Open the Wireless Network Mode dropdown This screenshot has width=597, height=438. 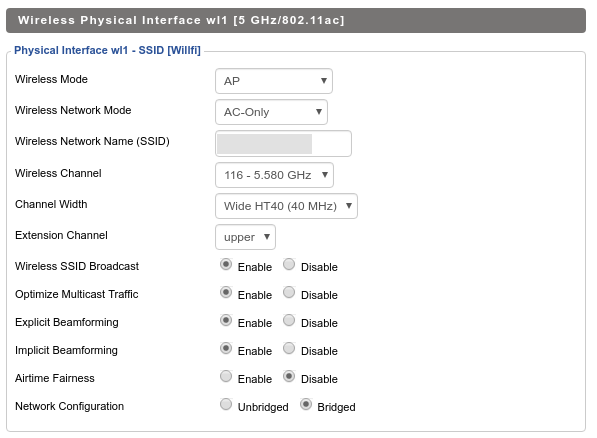(271, 112)
